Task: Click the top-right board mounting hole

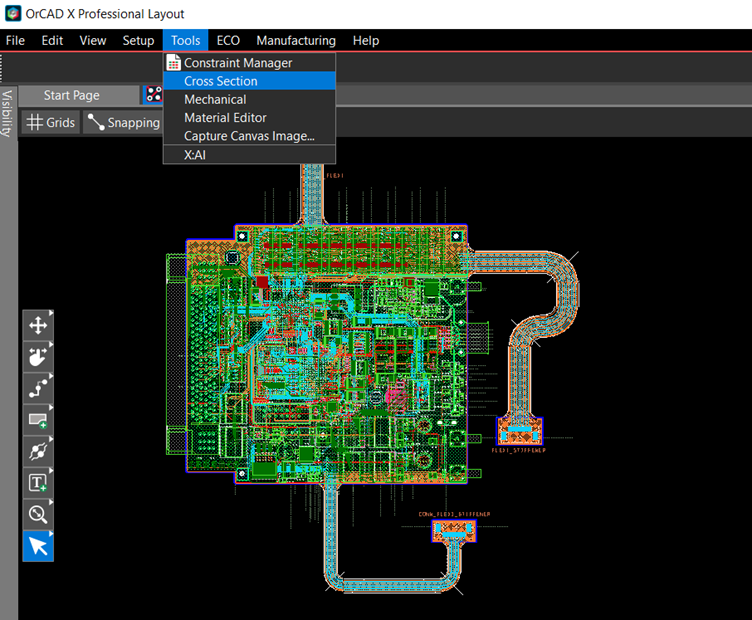Action: (456, 236)
